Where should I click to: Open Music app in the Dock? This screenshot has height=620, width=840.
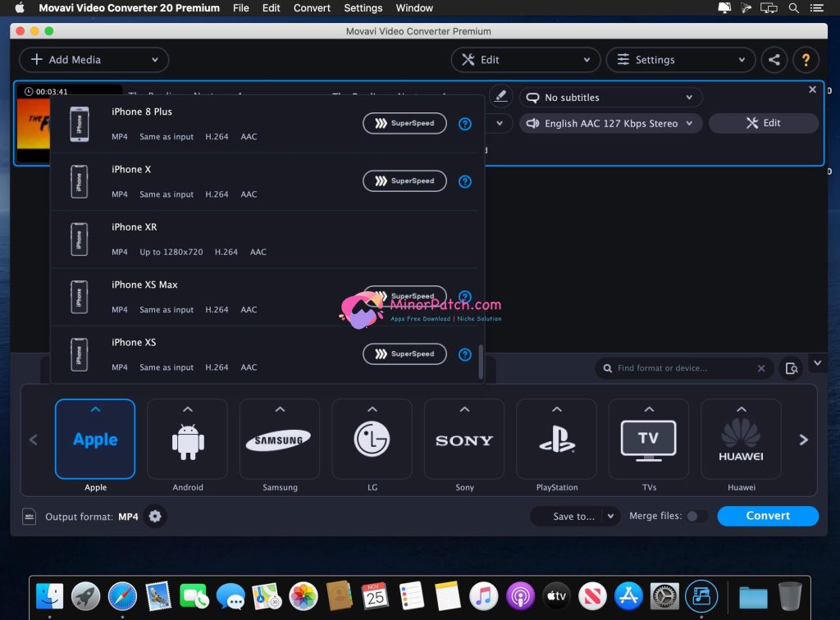coord(484,596)
